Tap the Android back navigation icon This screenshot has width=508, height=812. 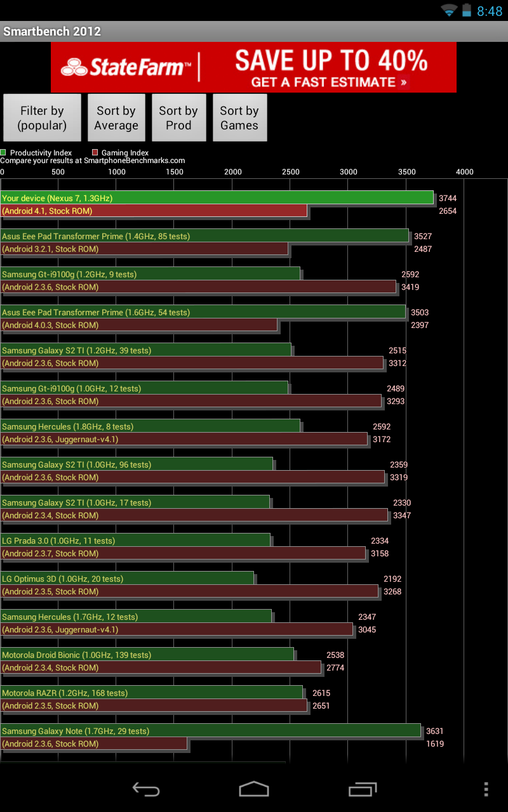[145, 789]
